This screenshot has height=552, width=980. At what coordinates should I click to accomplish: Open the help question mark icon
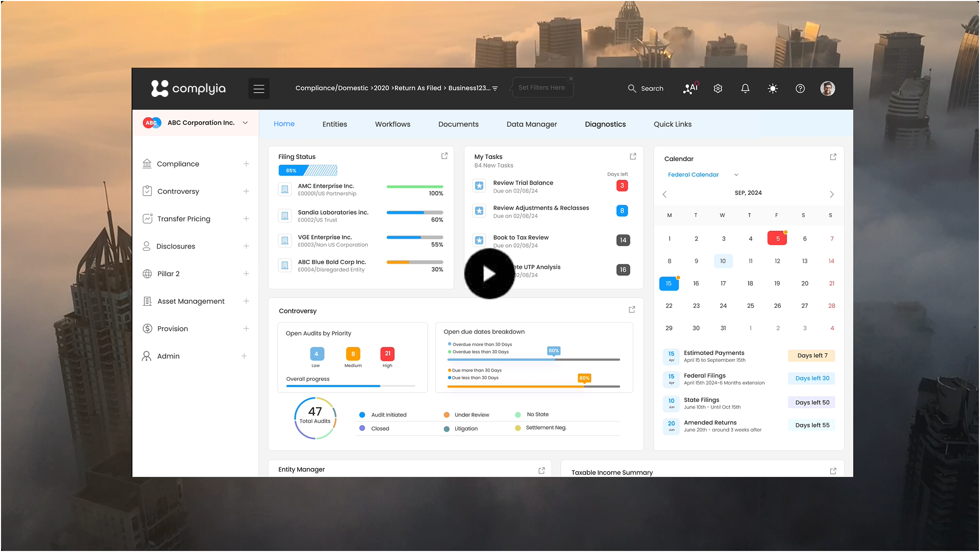[800, 88]
